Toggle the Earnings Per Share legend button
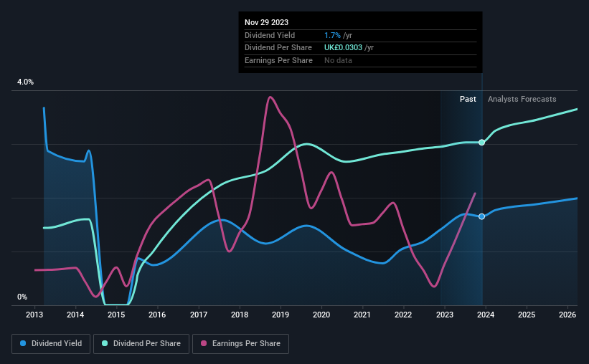This screenshot has height=364, width=589. coord(241,344)
